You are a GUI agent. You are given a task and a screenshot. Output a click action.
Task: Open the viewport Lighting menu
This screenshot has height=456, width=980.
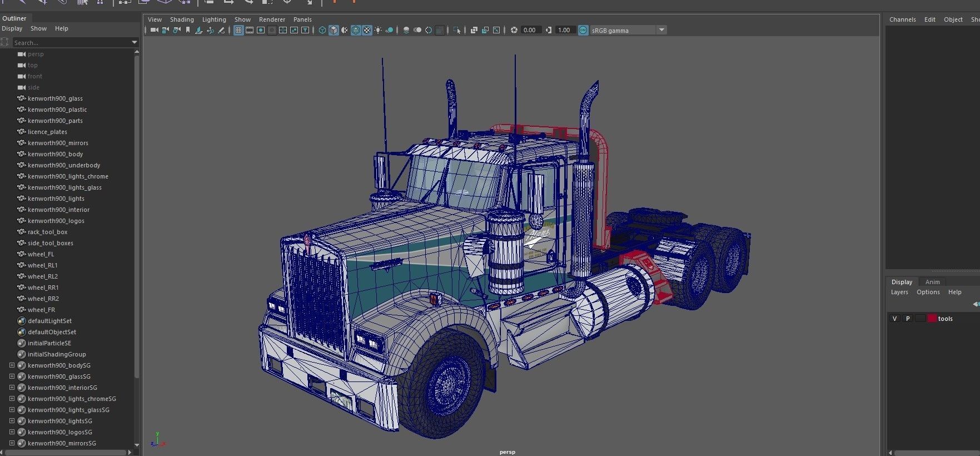tap(214, 19)
